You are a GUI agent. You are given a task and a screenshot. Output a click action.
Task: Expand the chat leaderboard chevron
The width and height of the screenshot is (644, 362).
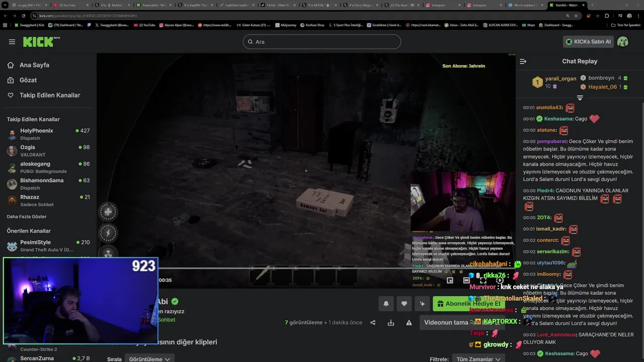coord(580,98)
